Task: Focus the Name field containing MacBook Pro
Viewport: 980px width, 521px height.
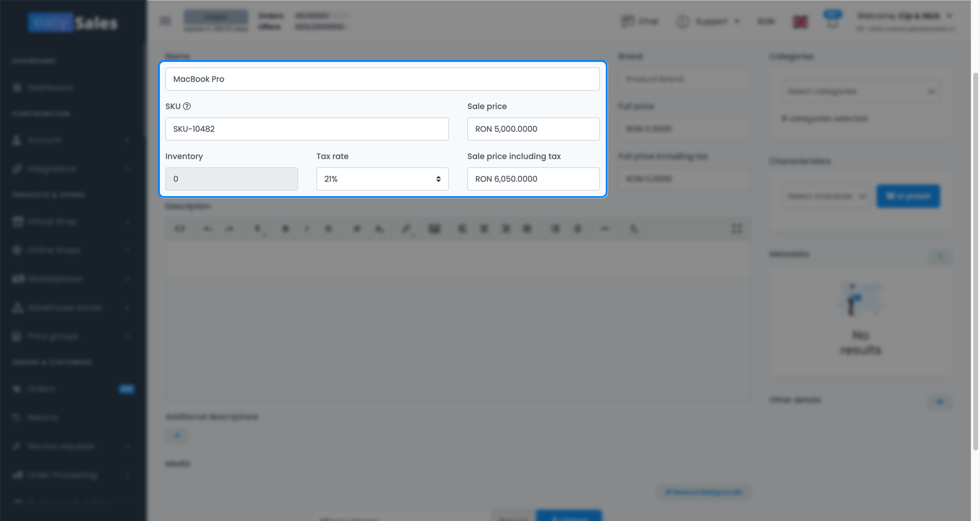Action: (382, 79)
